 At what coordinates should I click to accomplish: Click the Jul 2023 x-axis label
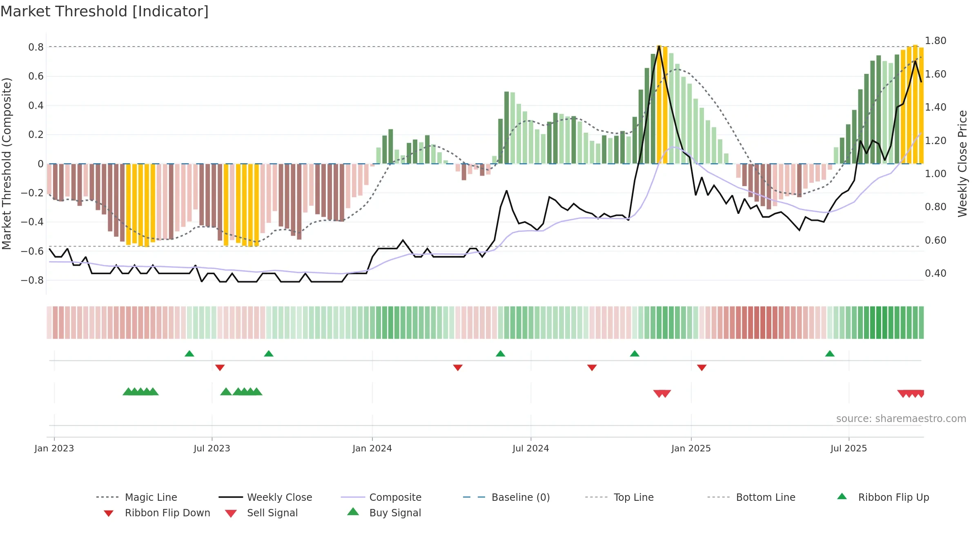212,449
